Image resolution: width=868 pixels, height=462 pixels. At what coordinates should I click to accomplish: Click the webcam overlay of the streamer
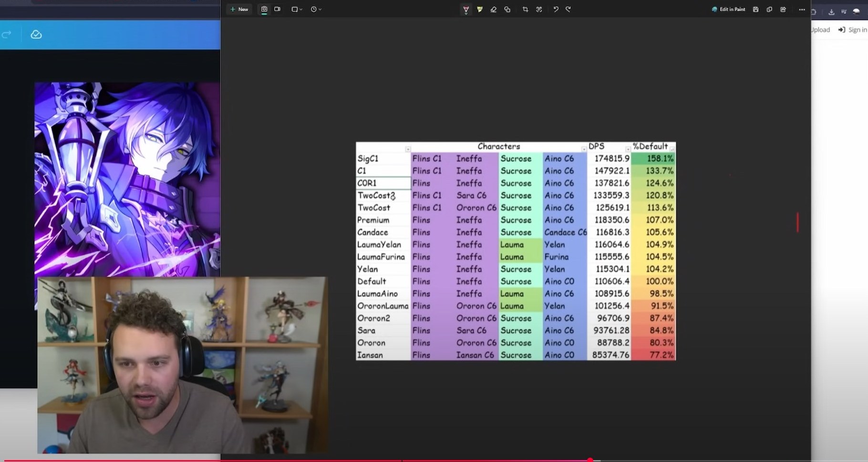pyautogui.click(x=183, y=365)
